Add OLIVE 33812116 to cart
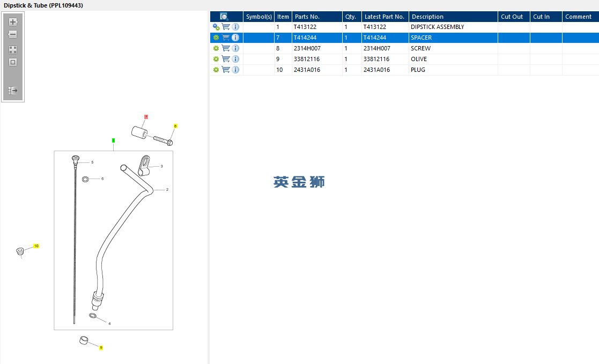 [226, 59]
